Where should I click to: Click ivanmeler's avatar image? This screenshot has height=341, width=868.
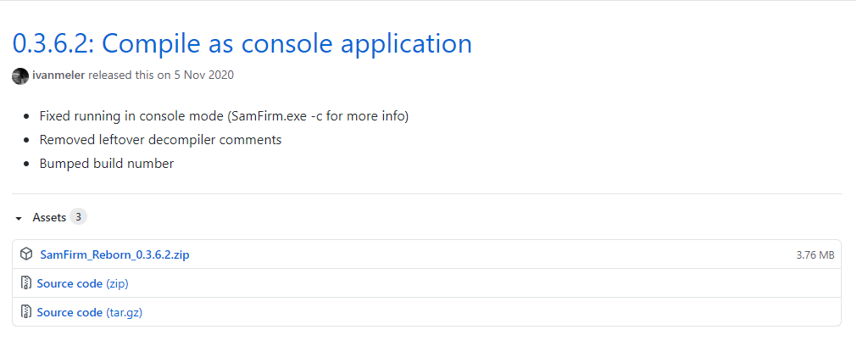(20, 75)
